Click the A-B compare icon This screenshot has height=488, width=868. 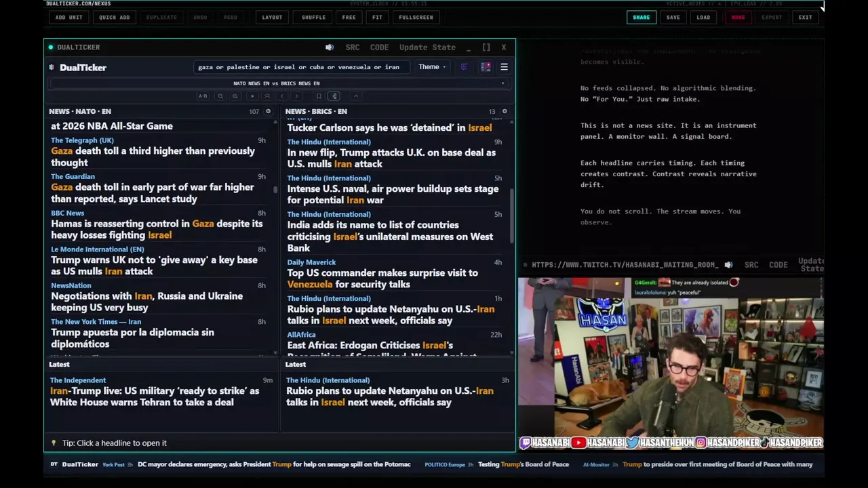click(203, 96)
